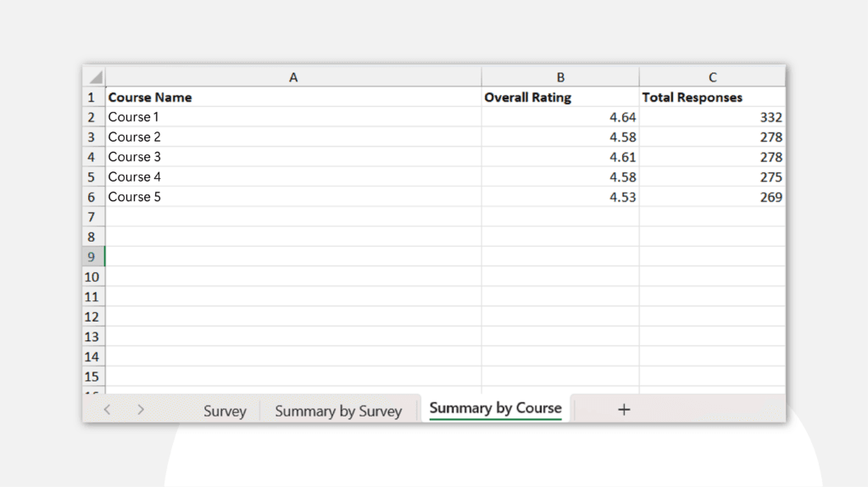This screenshot has width=868, height=487.
Task: Click the Course Name header cell
Action: (x=293, y=97)
